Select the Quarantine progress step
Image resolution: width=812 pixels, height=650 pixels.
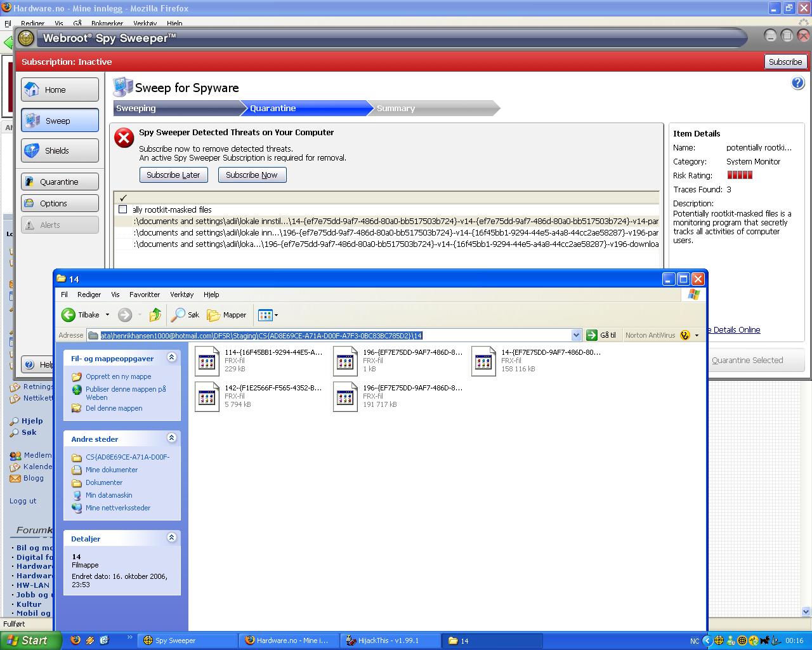coord(308,109)
